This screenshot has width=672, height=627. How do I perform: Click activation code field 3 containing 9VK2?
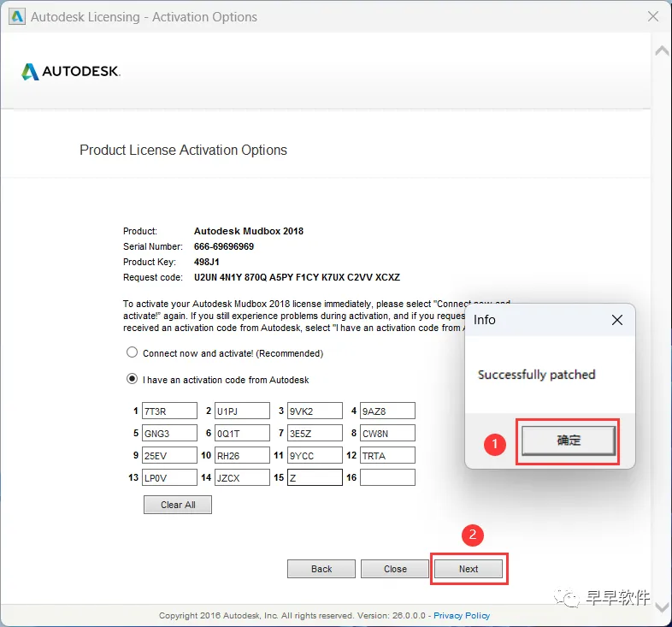tap(315, 411)
